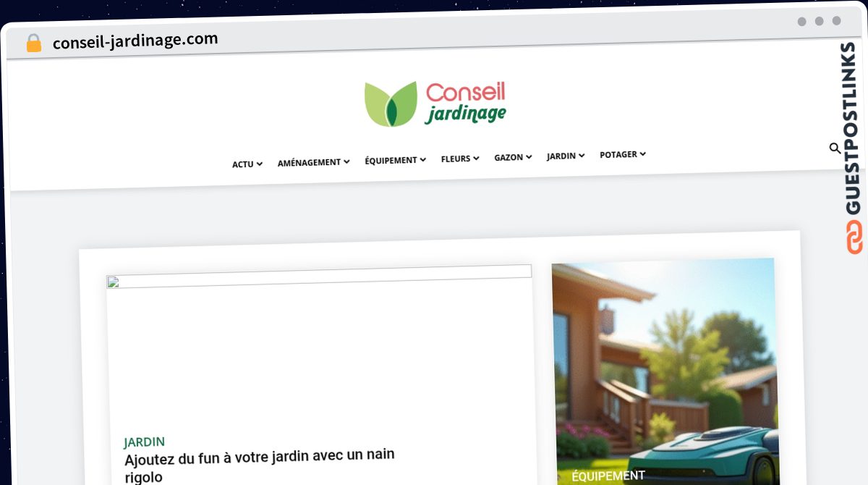Click the broken image placeholder above JARDIN article
The image size is (868, 485).
coord(319,278)
